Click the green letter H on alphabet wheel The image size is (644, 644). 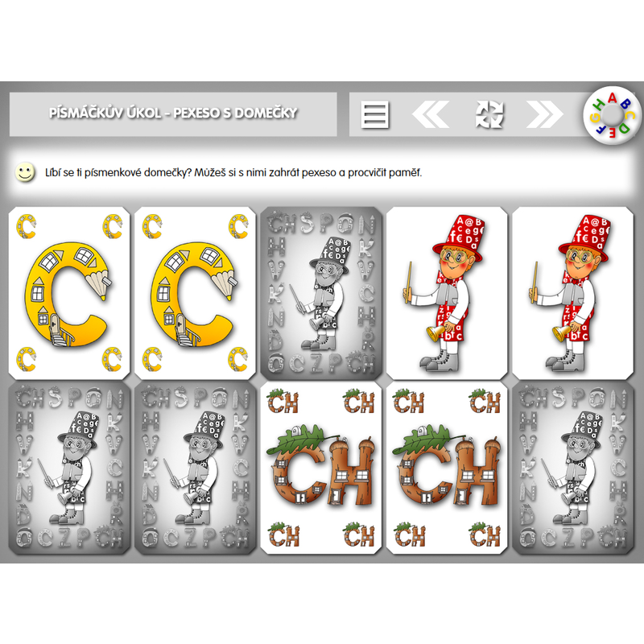pos(599,105)
